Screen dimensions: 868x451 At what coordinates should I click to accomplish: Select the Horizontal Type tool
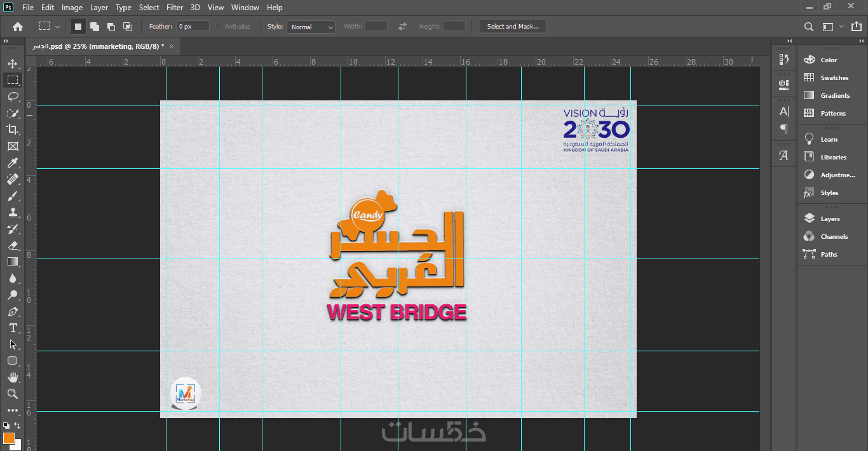pos(13,328)
